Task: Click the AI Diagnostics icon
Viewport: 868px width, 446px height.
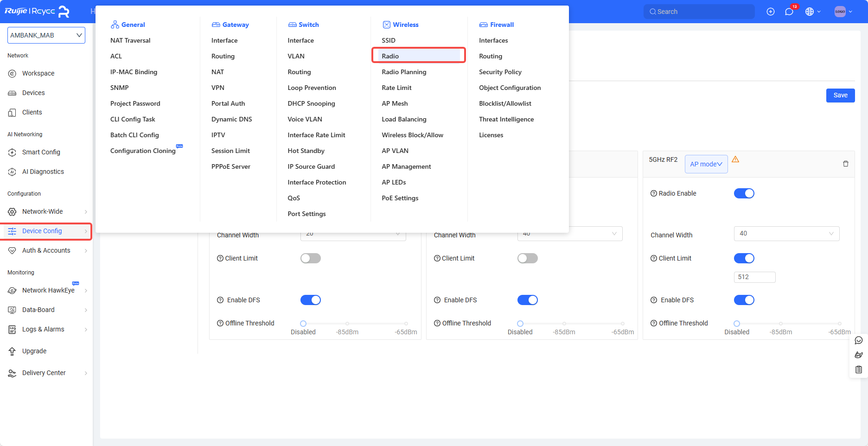Action: click(13, 172)
